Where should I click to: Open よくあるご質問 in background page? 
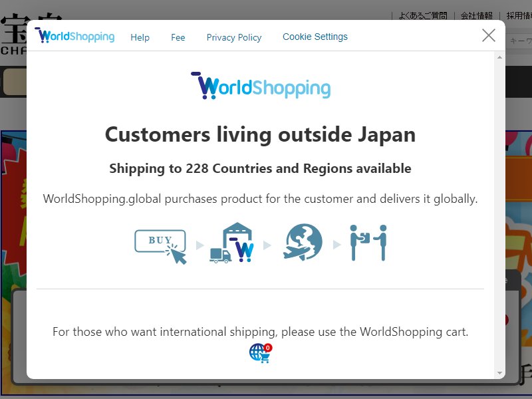click(x=423, y=15)
